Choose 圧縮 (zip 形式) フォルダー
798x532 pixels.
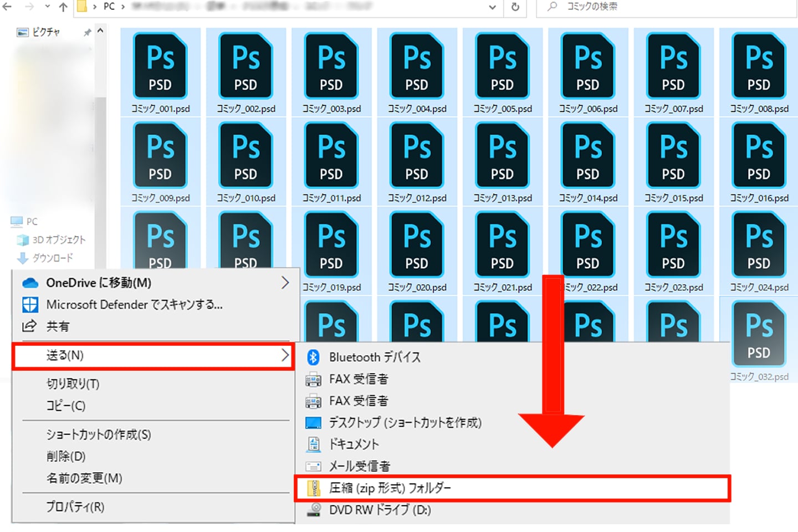coord(390,488)
